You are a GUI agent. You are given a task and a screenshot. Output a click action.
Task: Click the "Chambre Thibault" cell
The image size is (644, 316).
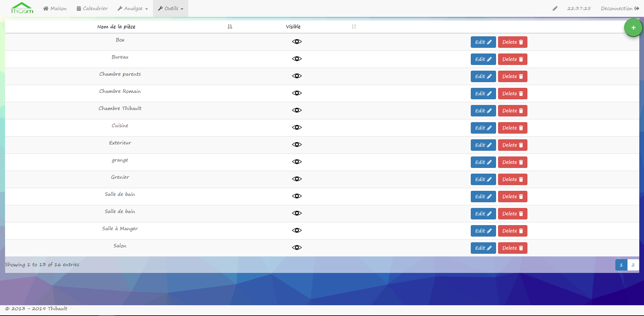(120, 108)
